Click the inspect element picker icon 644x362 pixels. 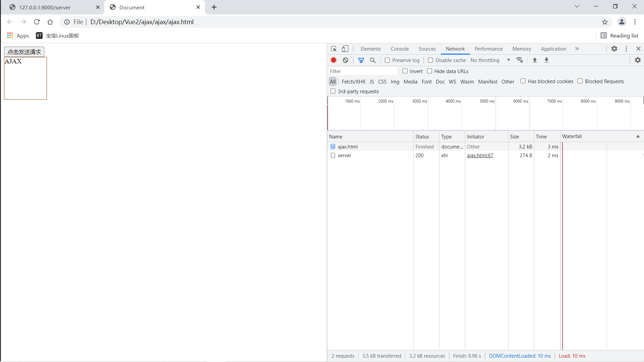pos(333,49)
